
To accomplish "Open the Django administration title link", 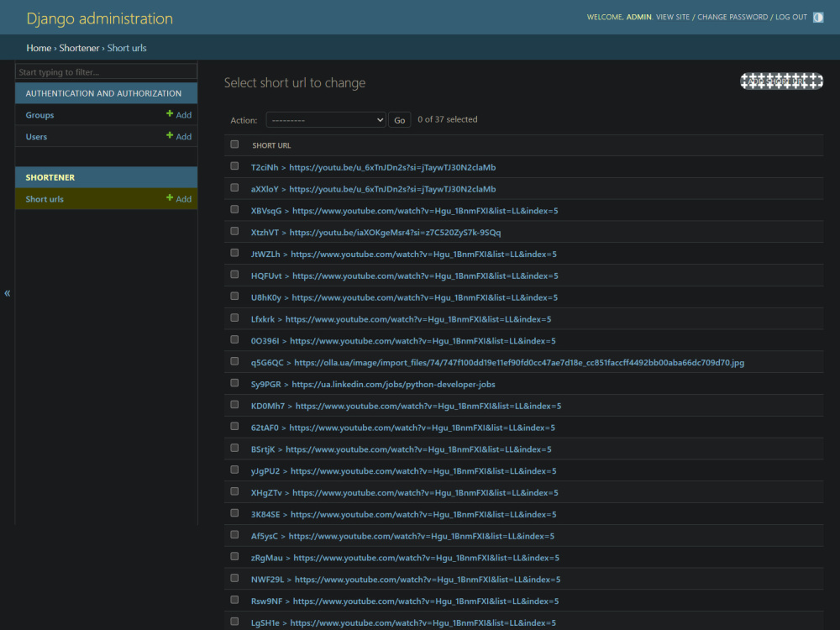I will [x=100, y=18].
